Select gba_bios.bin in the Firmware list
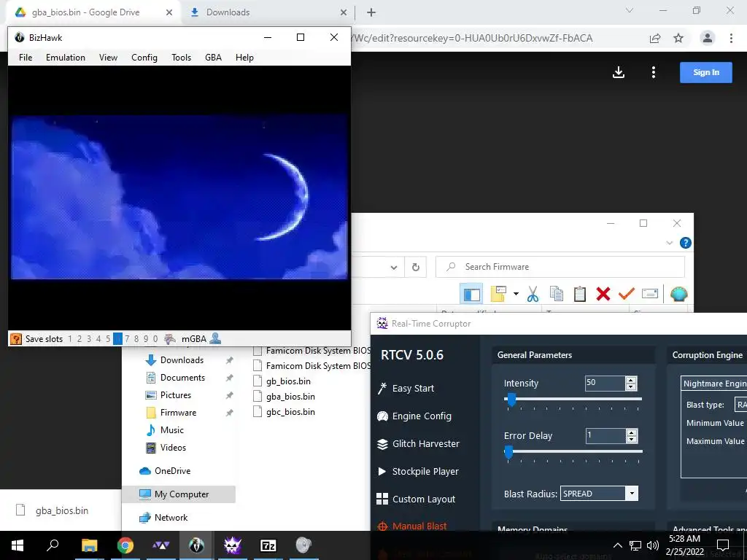Screen dimensions: 747x560 pyautogui.click(x=290, y=396)
